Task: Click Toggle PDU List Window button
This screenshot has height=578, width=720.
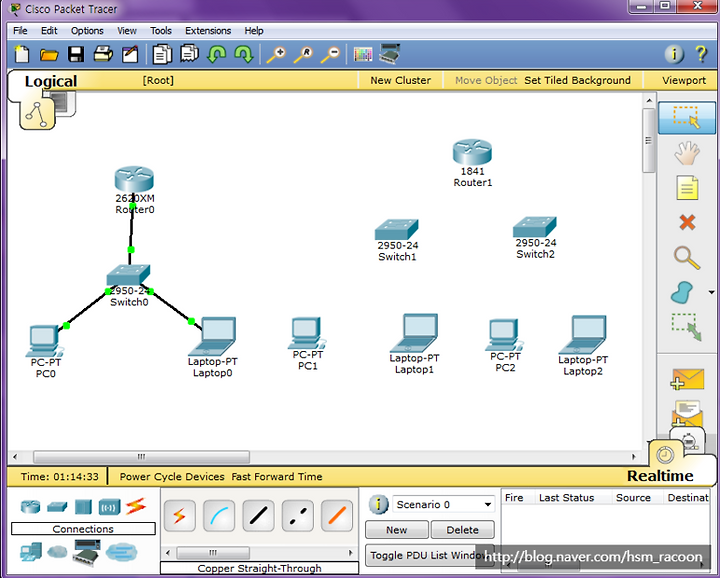Action: click(x=429, y=556)
